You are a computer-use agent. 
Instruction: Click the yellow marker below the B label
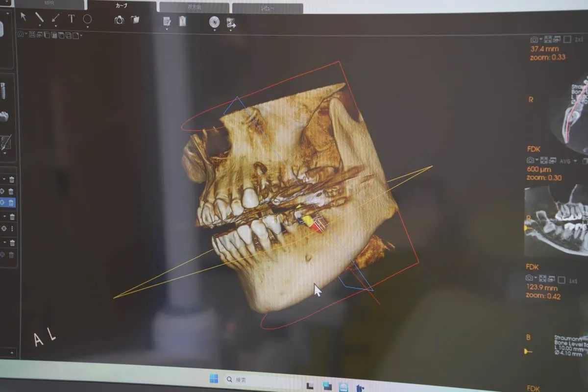(x=528, y=351)
